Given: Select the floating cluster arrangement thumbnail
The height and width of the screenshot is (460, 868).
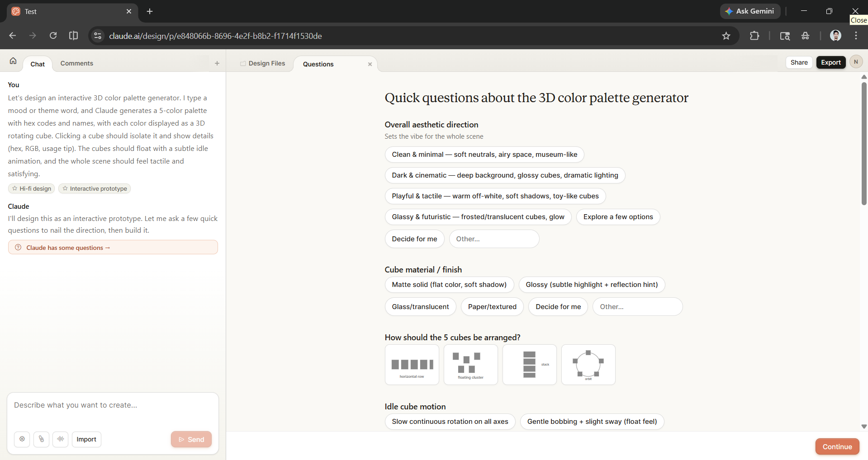Looking at the screenshot, I should pyautogui.click(x=470, y=365).
